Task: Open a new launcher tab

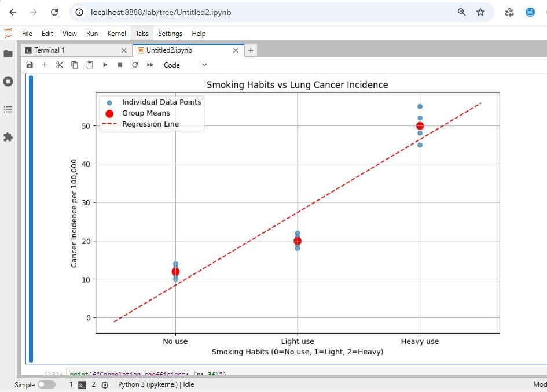Action: (x=251, y=50)
